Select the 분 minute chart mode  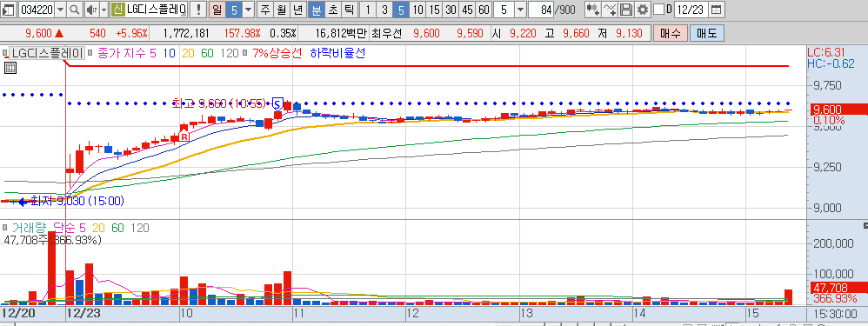(x=316, y=9)
